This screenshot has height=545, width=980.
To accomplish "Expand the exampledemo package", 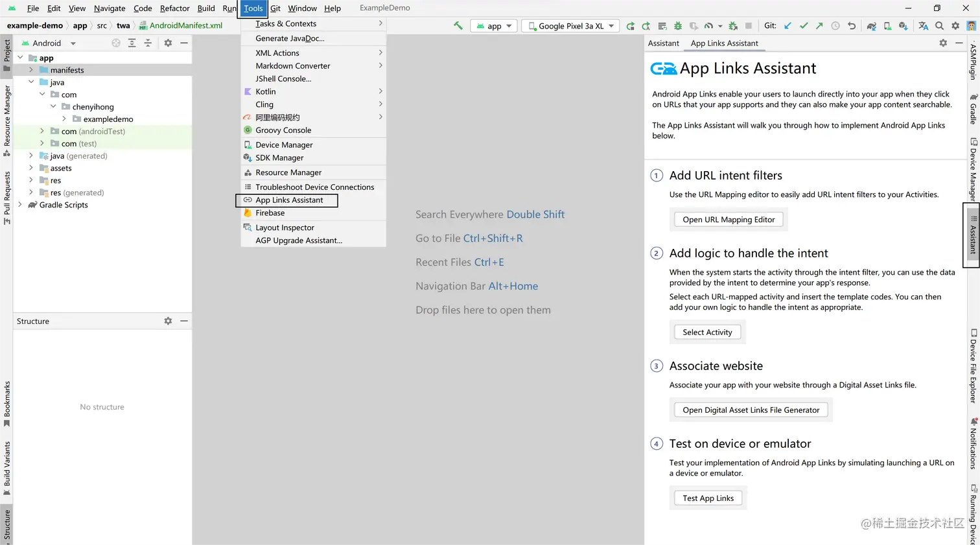I will click(x=64, y=119).
